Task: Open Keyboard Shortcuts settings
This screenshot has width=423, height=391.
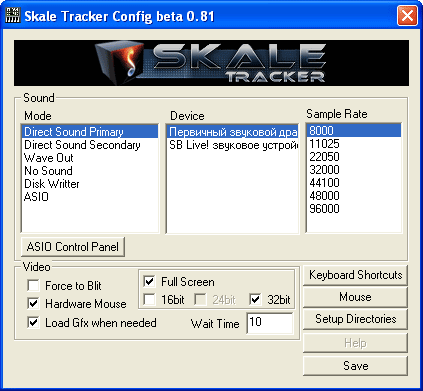Action: (355, 275)
